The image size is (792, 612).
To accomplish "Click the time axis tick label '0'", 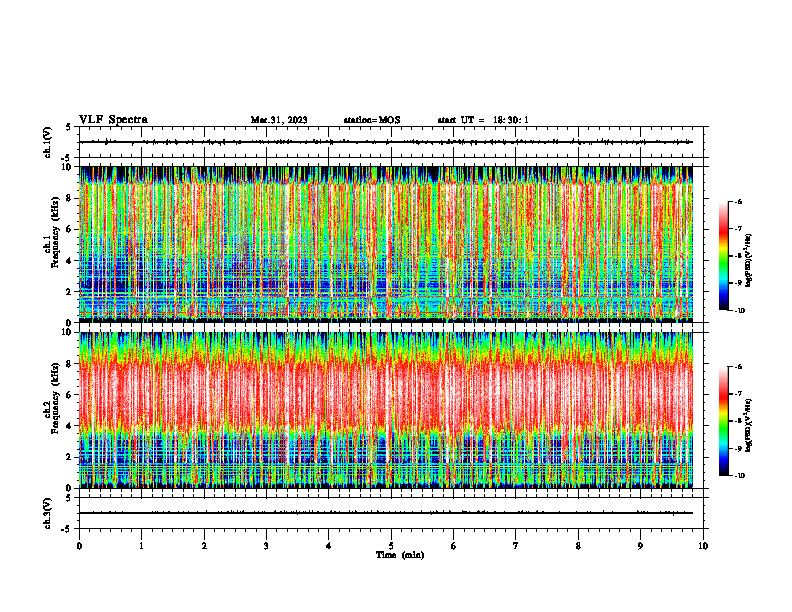I will 79,546.
